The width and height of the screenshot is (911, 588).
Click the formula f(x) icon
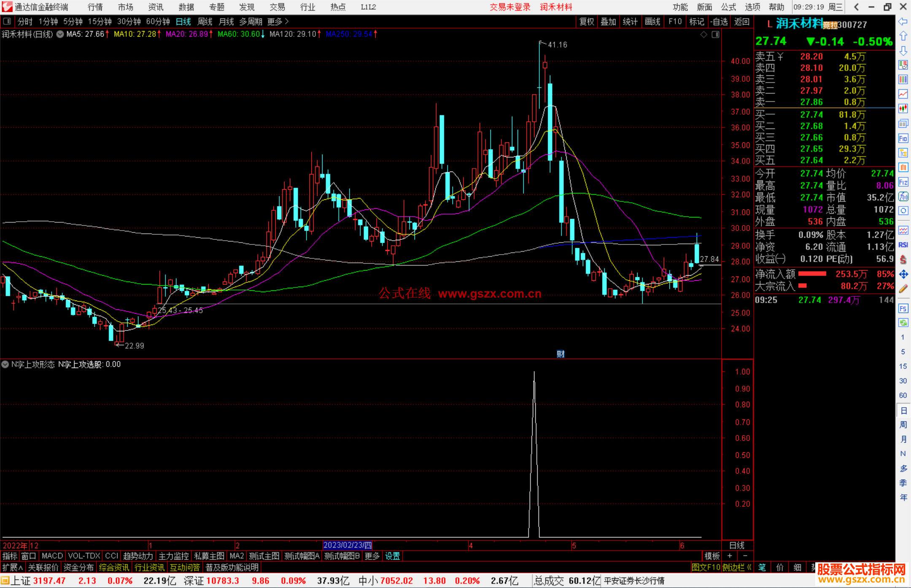click(903, 196)
